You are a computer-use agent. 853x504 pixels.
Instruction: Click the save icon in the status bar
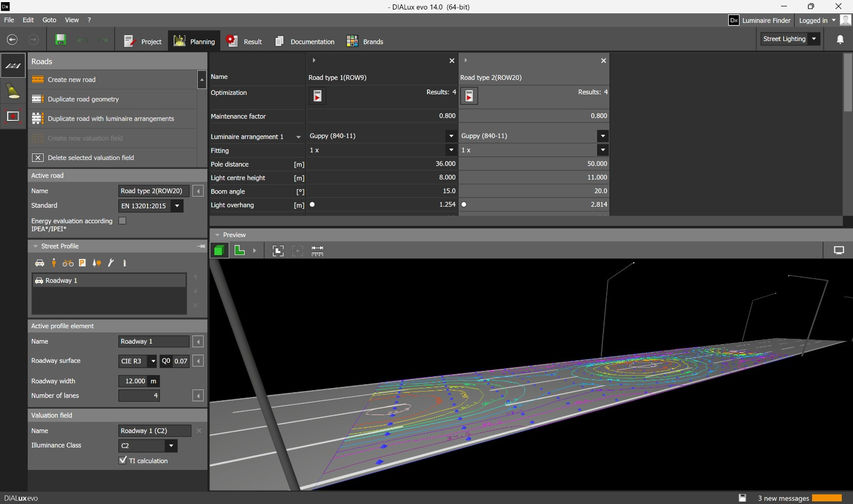[742, 498]
